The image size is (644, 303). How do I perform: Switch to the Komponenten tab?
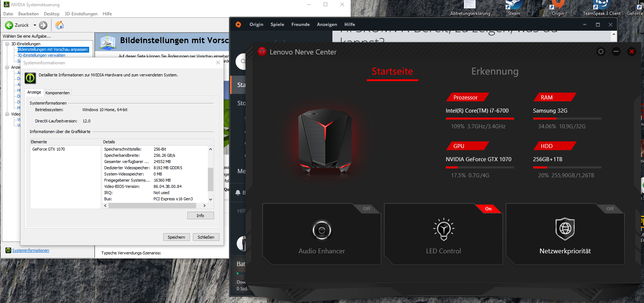57,93
